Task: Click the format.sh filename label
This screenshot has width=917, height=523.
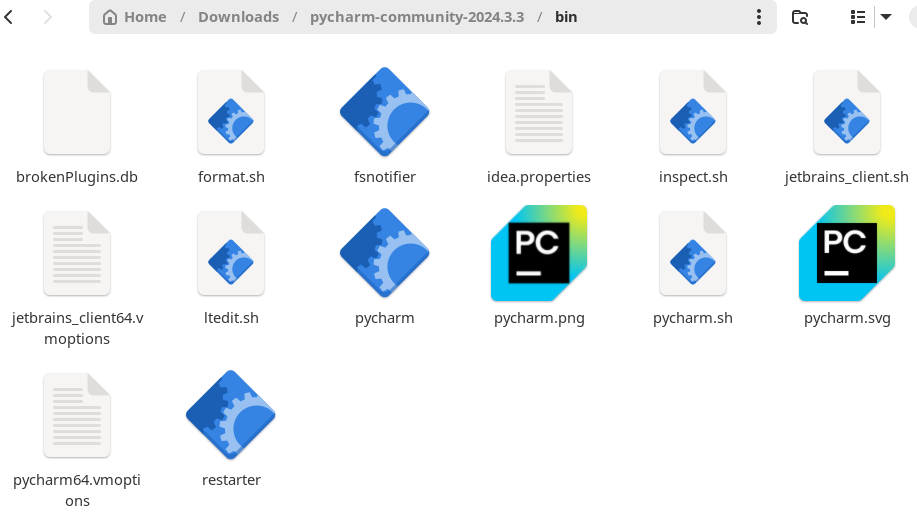Action: coord(231,177)
